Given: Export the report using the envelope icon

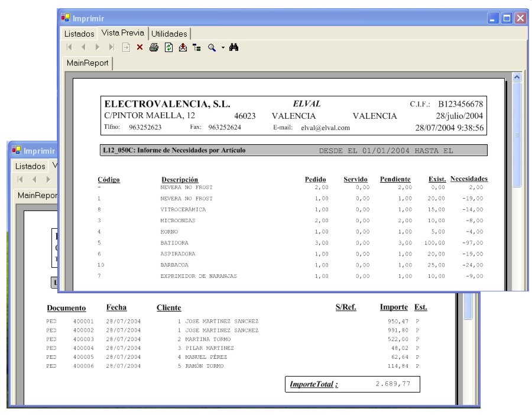Looking at the screenshot, I should [183, 47].
